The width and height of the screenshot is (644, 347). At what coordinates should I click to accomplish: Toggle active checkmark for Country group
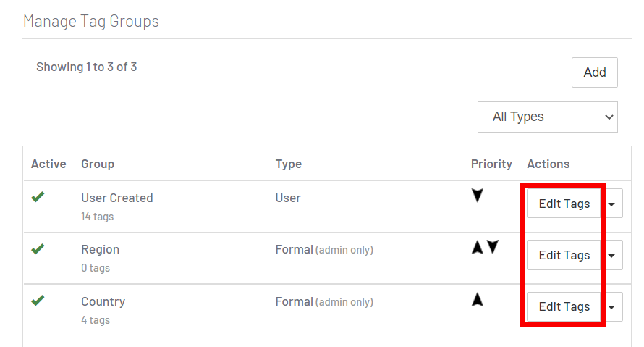(x=38, y=301)
